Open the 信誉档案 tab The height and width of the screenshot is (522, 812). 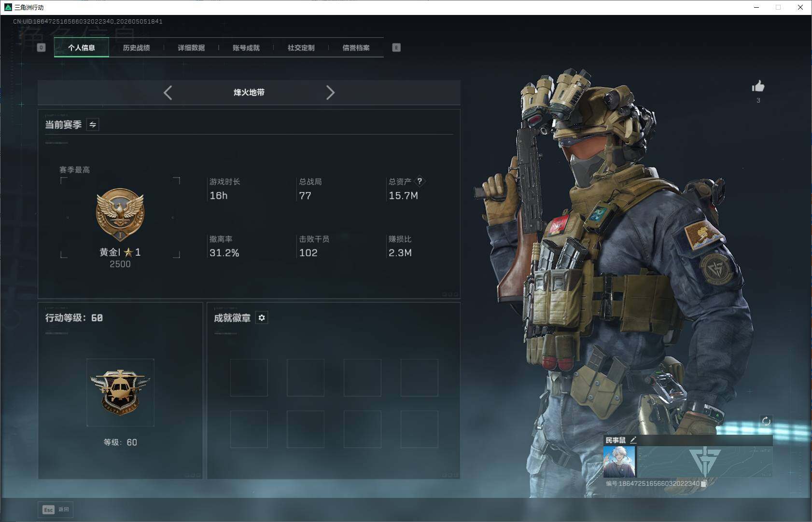pos(356,48)
